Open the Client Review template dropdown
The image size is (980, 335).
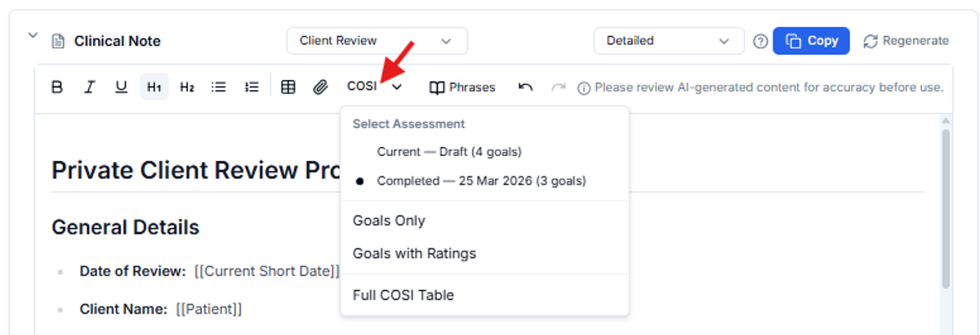tap(376, 41)
